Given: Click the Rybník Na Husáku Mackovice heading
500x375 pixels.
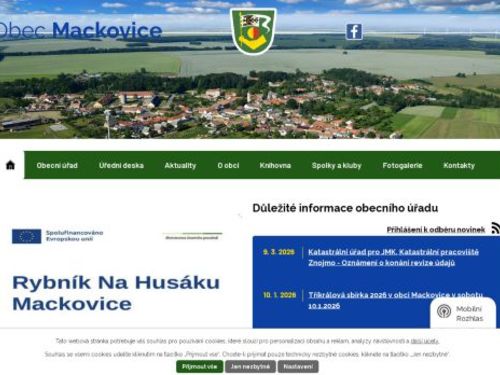Looking at the screenshot, I should 116,293.
